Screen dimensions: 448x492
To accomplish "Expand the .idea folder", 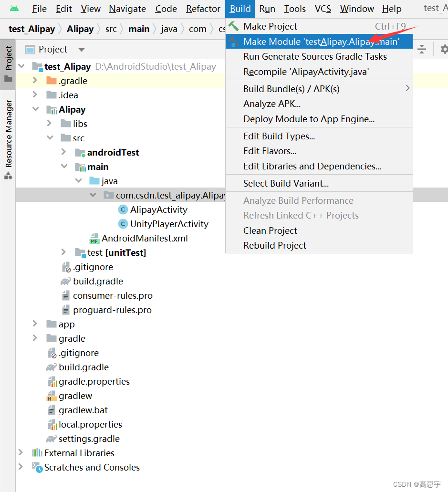I will (x=35, y=94).
